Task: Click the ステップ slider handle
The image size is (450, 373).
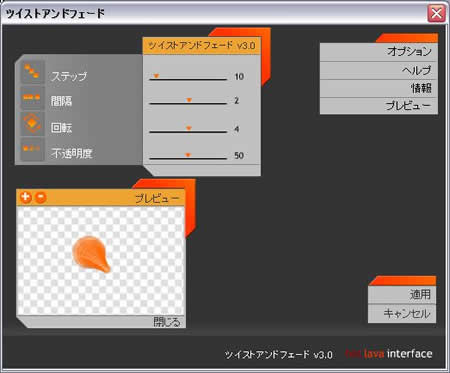Action: [x=156, y=76]
